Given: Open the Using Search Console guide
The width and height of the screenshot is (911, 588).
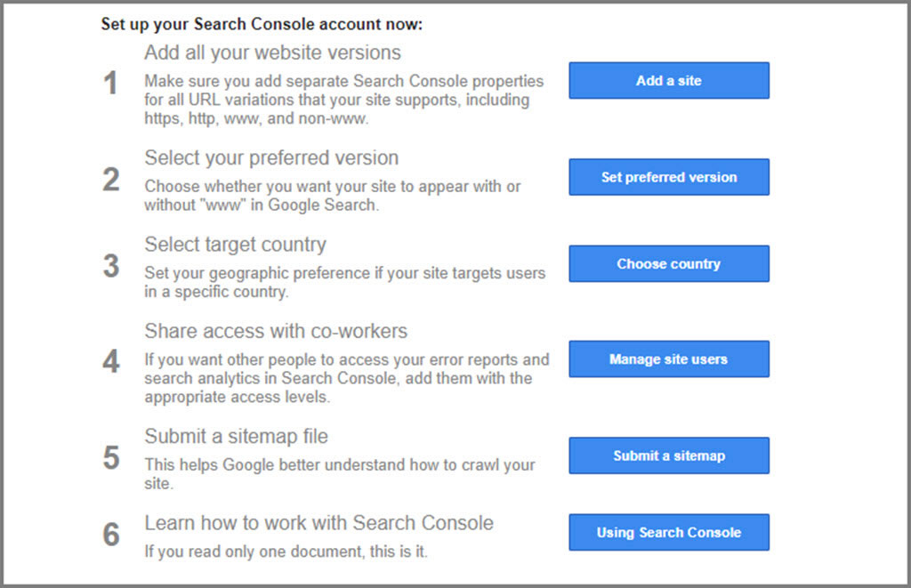Looking at the screenshot, I should [x=669, y=532].
